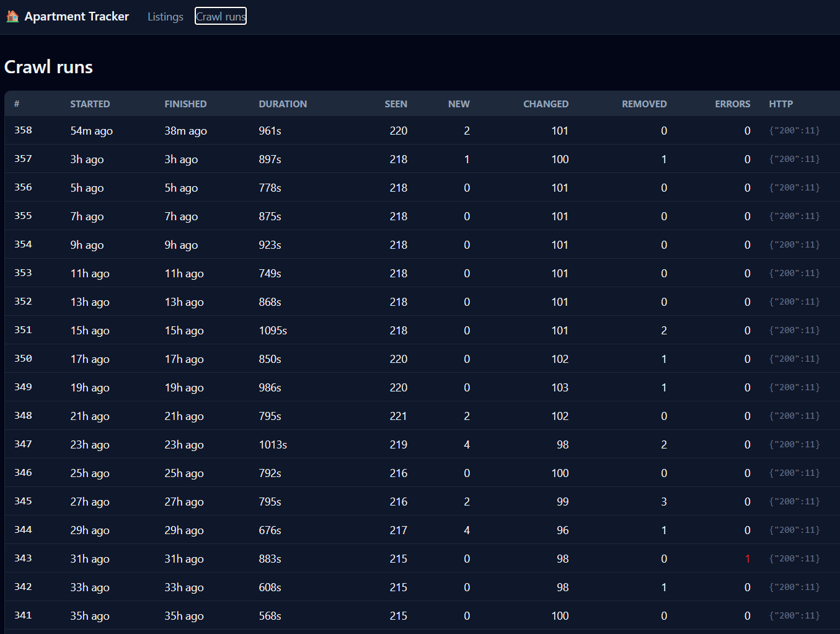Select run number 351
This screenshot has height=634, width=840.
(x=23, y=330)
